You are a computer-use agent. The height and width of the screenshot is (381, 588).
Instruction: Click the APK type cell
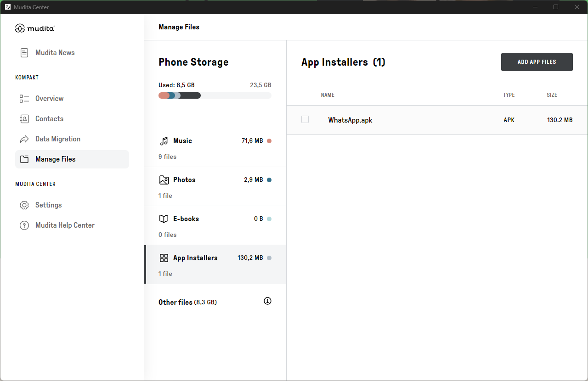(x=509, y=120)
